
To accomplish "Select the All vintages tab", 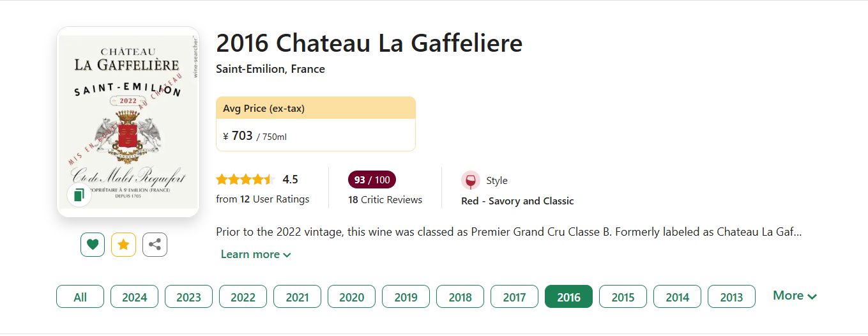I will (80, 297).
